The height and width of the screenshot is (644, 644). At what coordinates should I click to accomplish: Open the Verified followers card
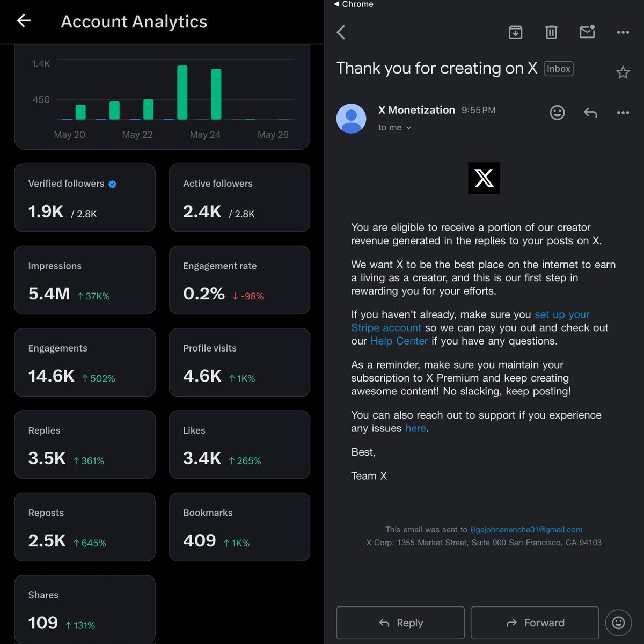coord(85,198)
